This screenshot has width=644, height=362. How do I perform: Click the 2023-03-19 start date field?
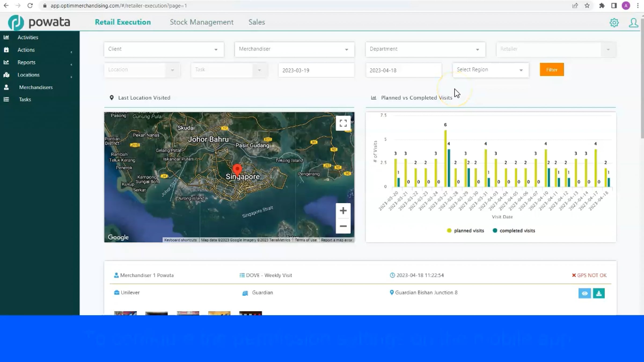click(x=316, y=70)
